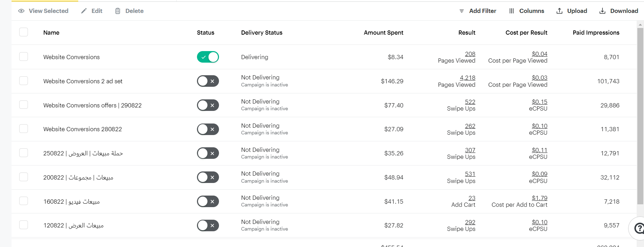The width and height of the screenshot is (644, 247).
Task: Open the Website Conversions offers | 290822 campaign
Action: 92,105
